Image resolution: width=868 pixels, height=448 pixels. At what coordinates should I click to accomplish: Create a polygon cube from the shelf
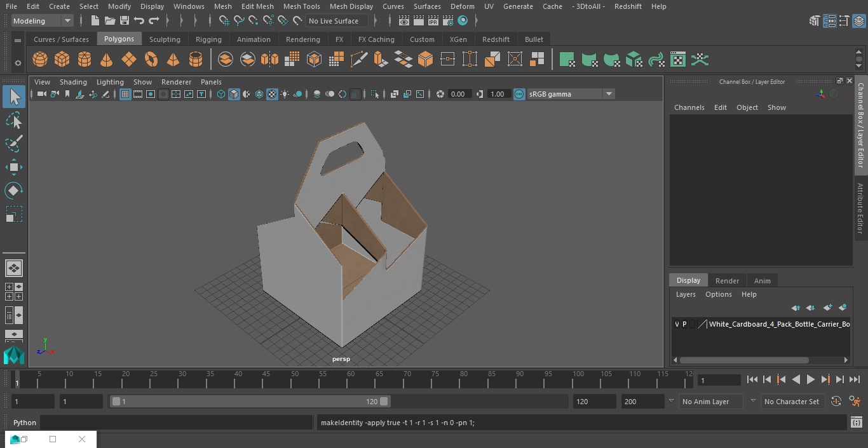point(62,60)
